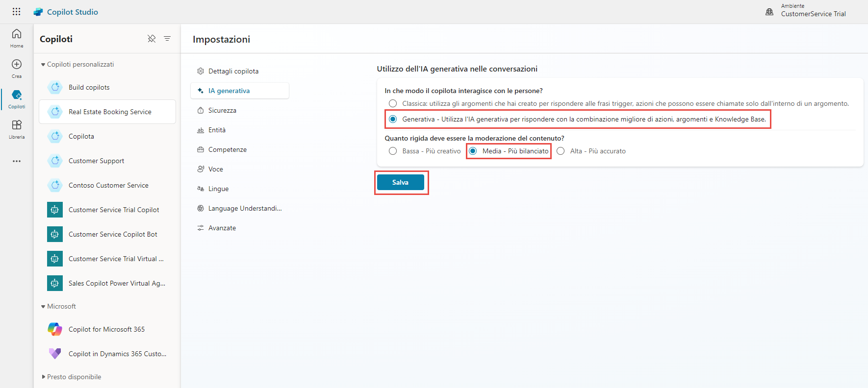This screenshot has height=388, width=868.
Task: Click the Salva button
Action: [x=401, y=182]
